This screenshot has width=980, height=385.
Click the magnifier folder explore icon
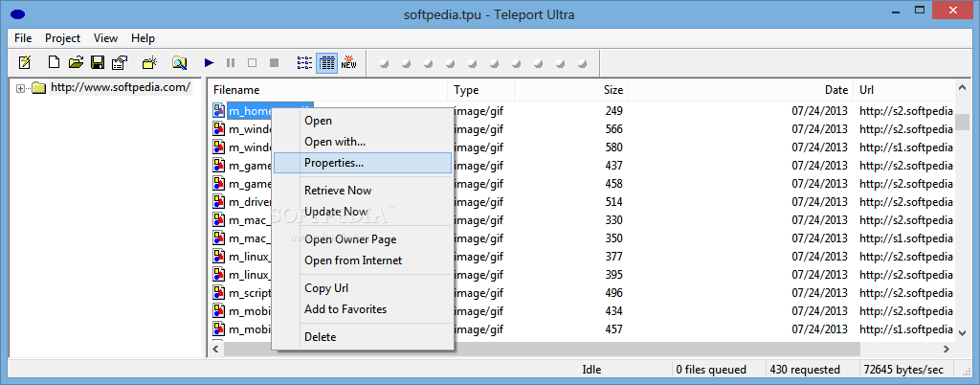[x=179, y=62]
